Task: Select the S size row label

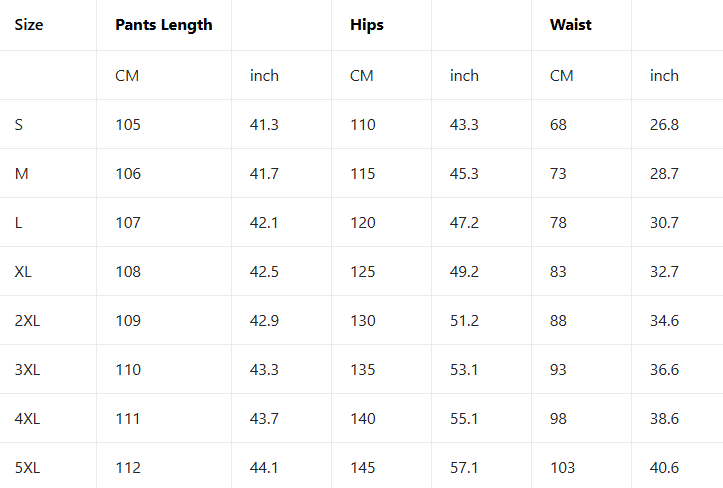Action: click(19, 125)
